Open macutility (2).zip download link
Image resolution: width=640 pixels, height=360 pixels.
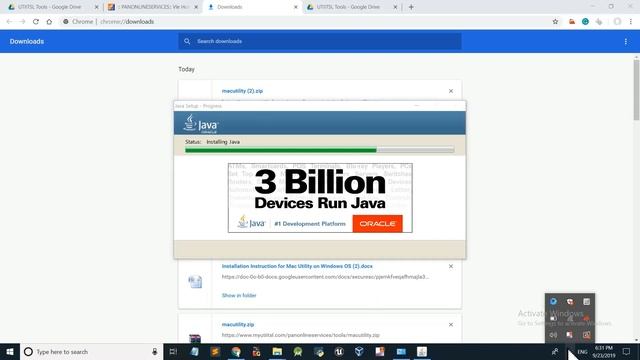242,91
